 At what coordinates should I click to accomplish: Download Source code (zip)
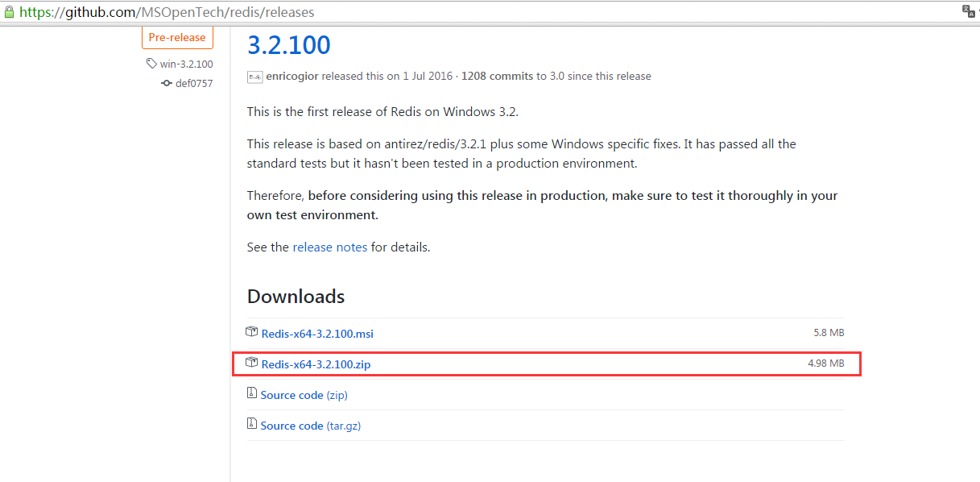[x=304, y=395]
